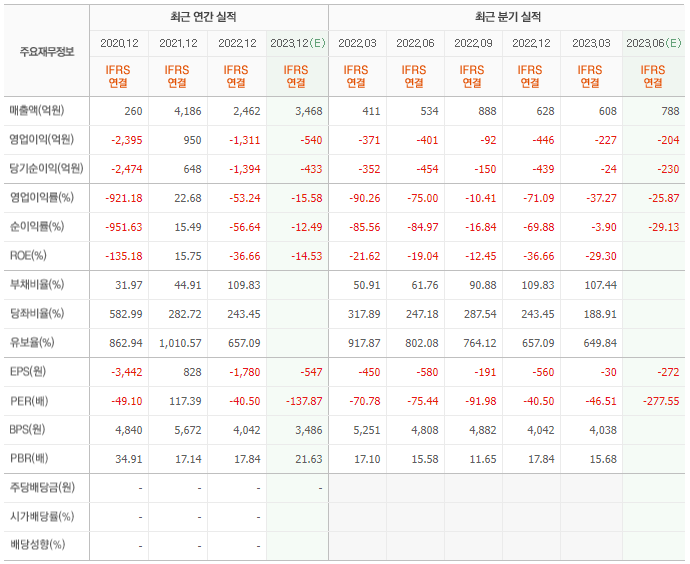The image size is (690, 564).
Task: Click the 4,186 revenue value
Action: [x=188, y=111]
